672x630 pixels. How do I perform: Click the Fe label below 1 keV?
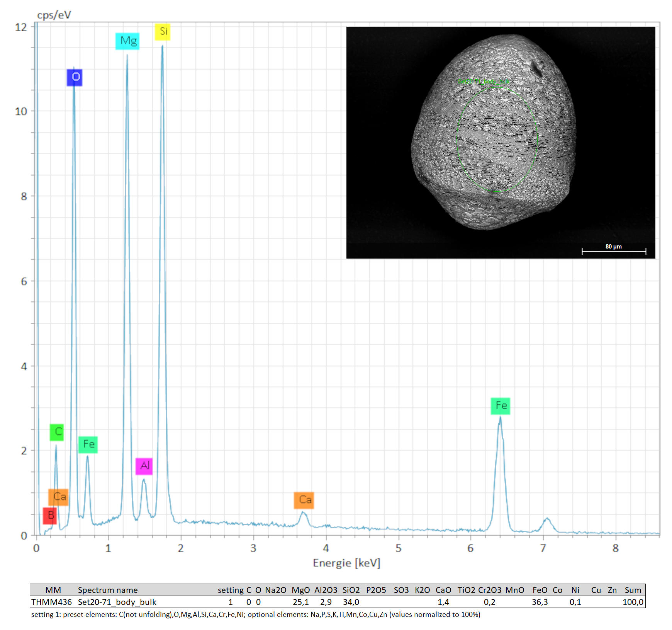[88, 444]
